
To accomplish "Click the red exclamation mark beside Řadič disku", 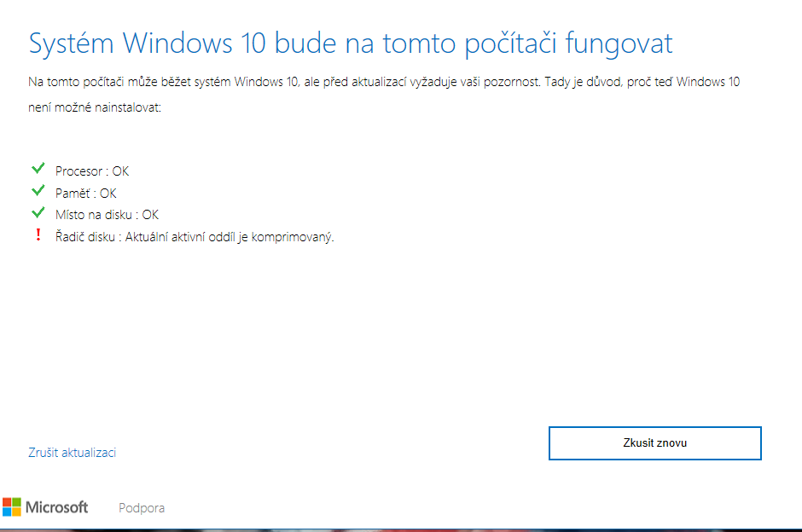I will [38, 234].
